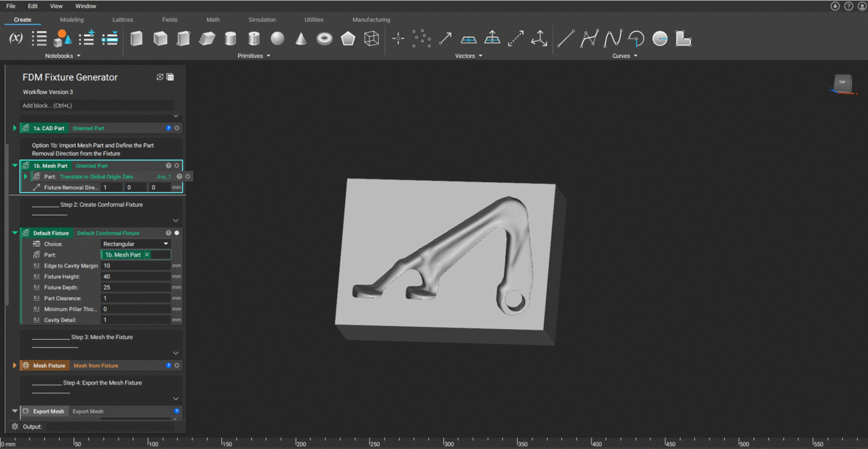The height and width of the screenshot is (449, 868).
Task: Click the plane with normal tool
Action: click(492, 38)
